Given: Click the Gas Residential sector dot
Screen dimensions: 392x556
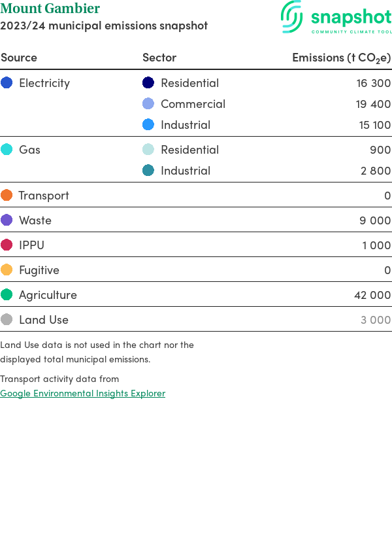Looking at the screenshot, I should pyautogui.click(x=148, y=150).
